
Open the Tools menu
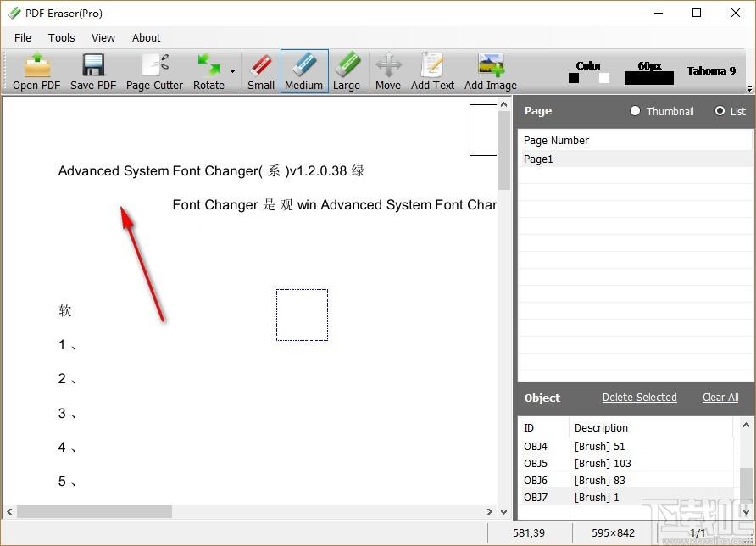click(61, 37)
